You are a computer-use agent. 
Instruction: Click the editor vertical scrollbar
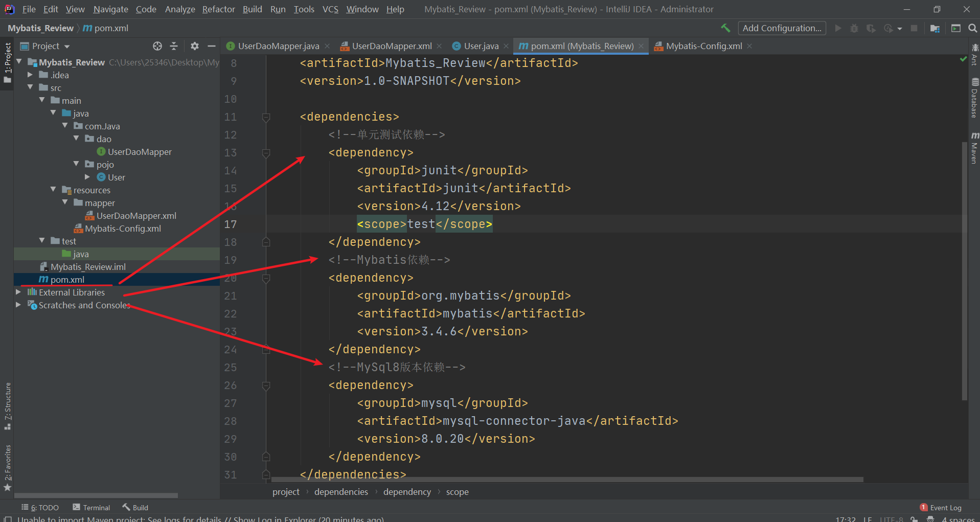click(x=965, y=271)
